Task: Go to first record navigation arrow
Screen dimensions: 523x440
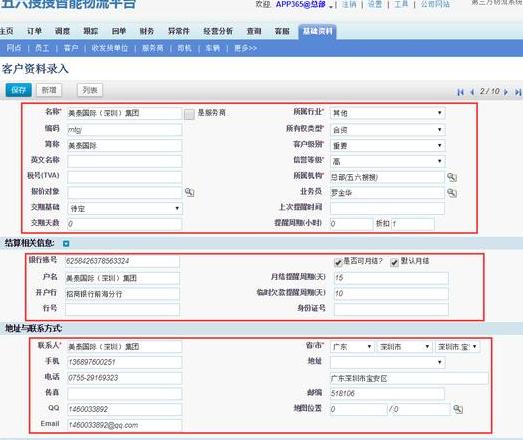Action: (x=461, y=92)
